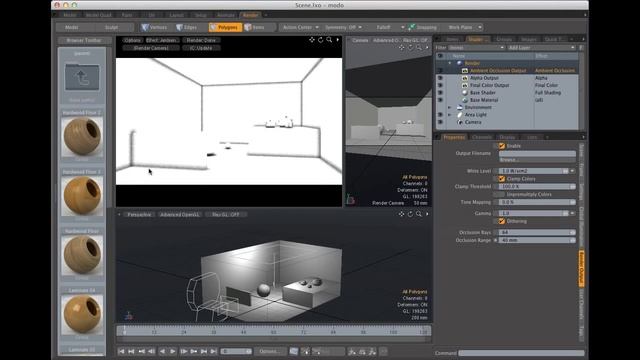Switch to Items selection mode
640x360 pixels.
[255, 27]
